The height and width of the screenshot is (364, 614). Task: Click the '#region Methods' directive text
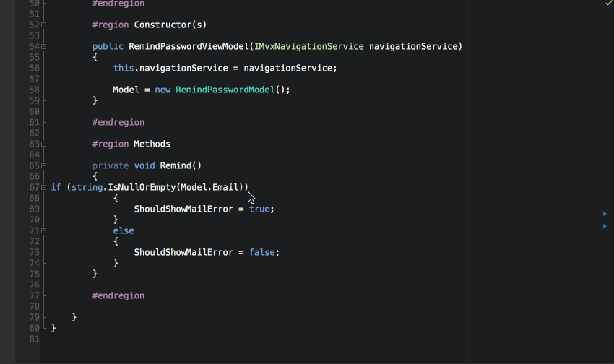[x=131, y=144]
